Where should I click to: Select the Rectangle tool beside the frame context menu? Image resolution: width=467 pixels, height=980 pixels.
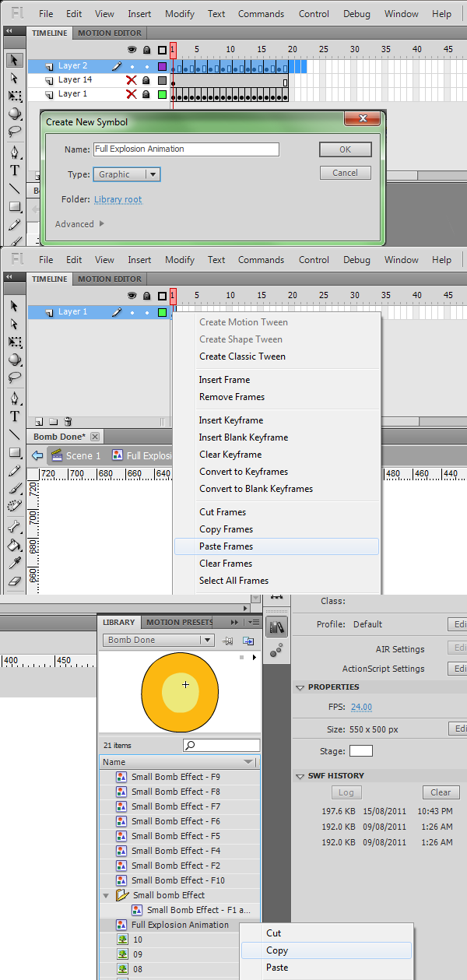point(14,453)
